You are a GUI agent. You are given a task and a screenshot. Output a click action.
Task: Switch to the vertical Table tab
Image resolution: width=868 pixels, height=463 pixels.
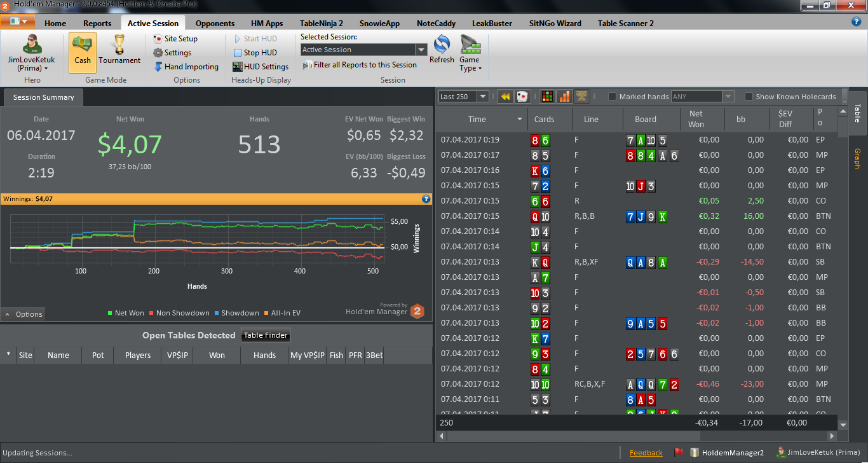(857, 113)
